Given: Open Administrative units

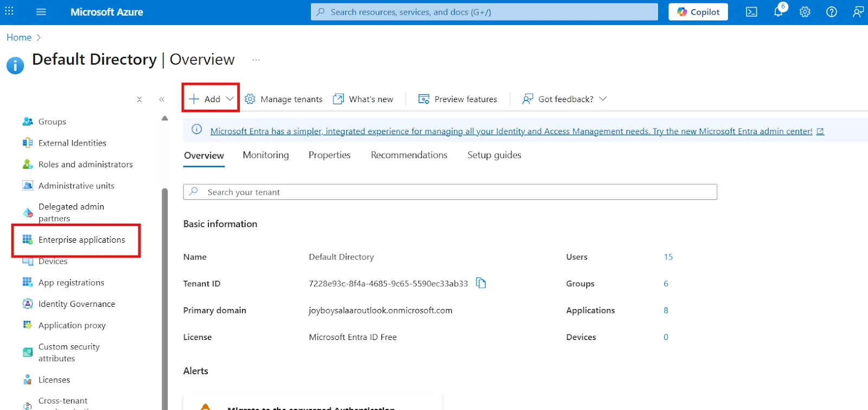Looking at the screenshot, I should [76, 186].
